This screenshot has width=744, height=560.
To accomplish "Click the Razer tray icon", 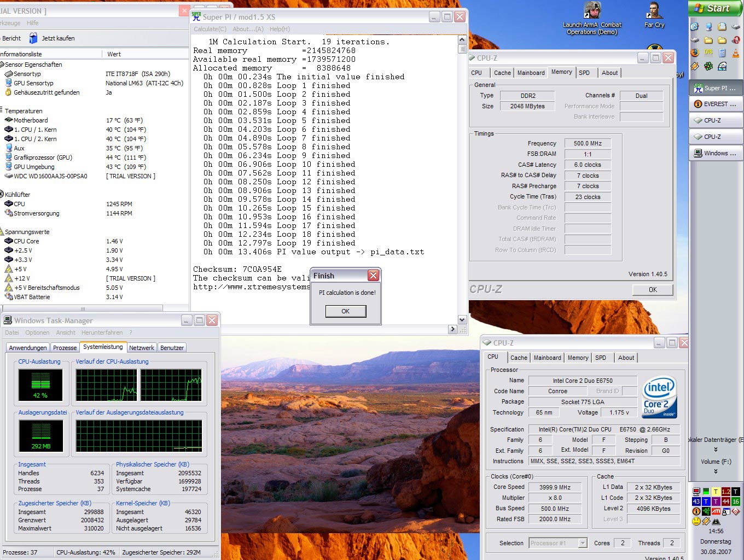I will click(x=706, y=511).
